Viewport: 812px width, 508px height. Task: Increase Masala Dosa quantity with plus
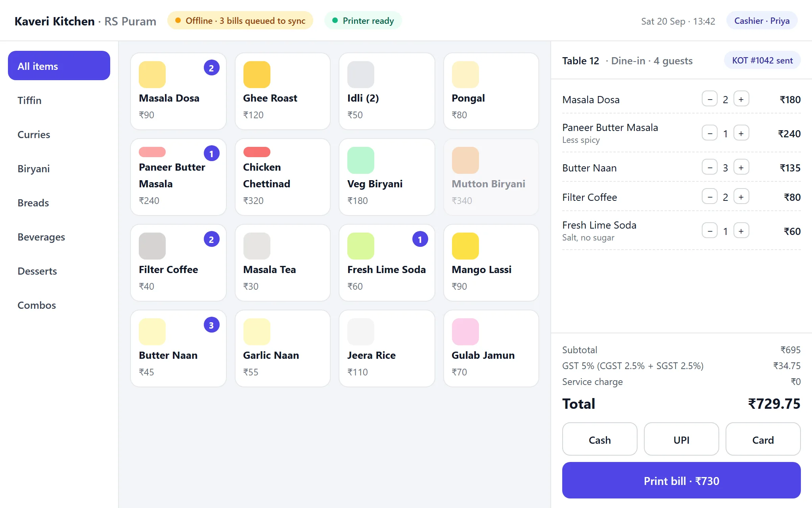(741, 99)
